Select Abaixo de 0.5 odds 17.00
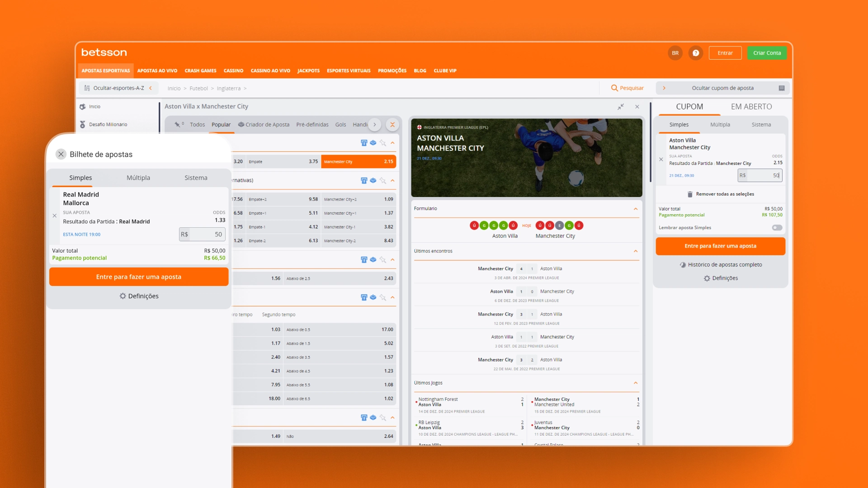 click(340, 329)
